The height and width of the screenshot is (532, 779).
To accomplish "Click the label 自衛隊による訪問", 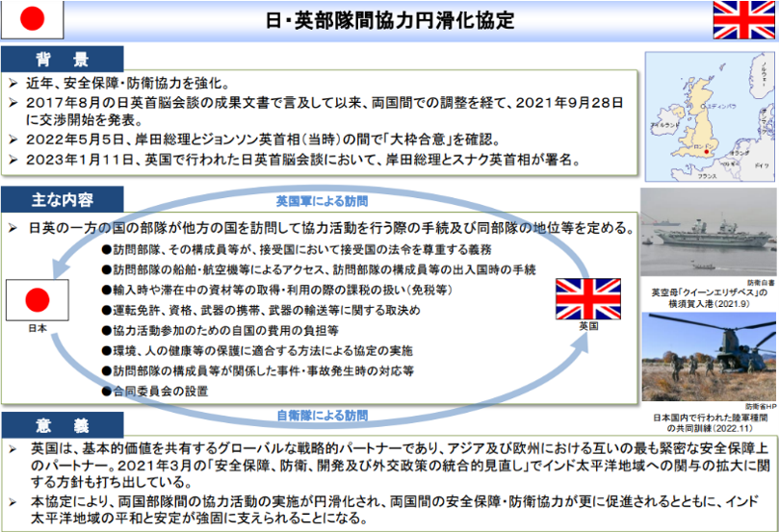I will [322, 415].
